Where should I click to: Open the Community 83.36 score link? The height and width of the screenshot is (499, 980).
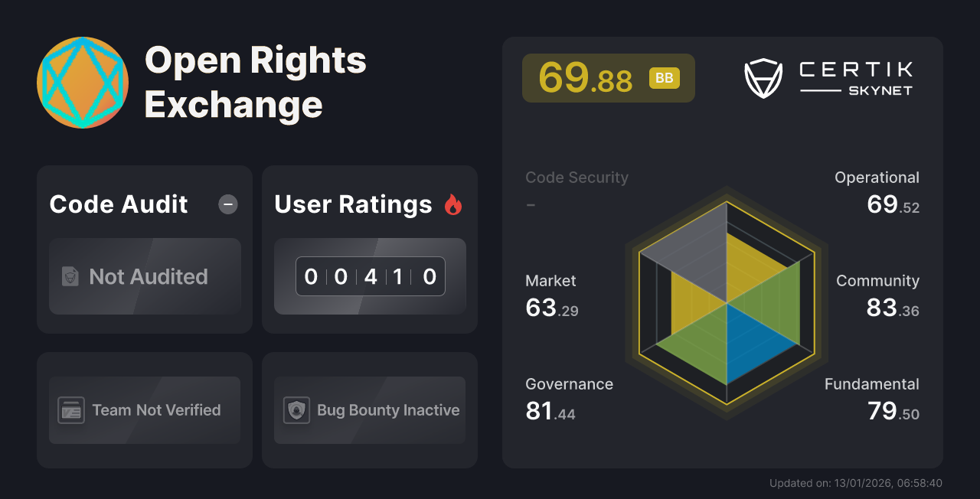point(877,295)
